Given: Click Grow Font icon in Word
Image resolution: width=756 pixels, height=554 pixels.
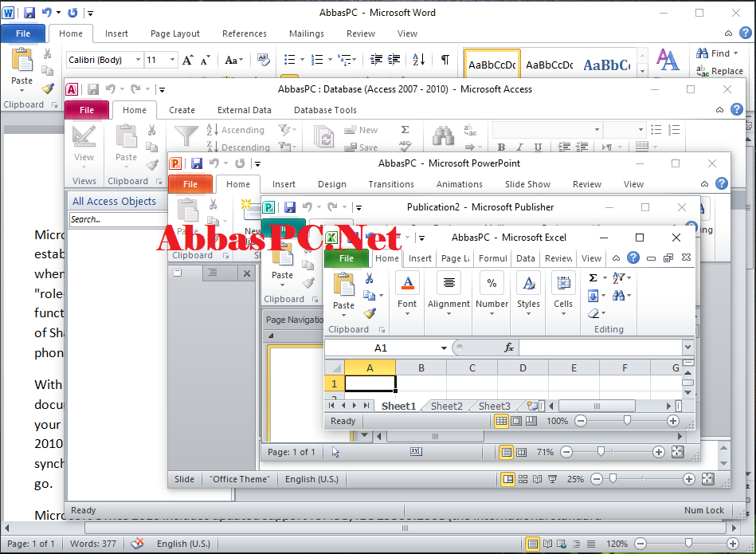Looking at the screenshot, I should [x=187, y=60].
